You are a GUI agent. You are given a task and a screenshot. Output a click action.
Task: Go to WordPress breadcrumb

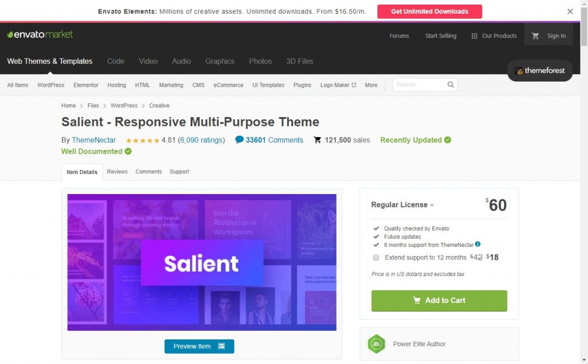coord(124,106)
